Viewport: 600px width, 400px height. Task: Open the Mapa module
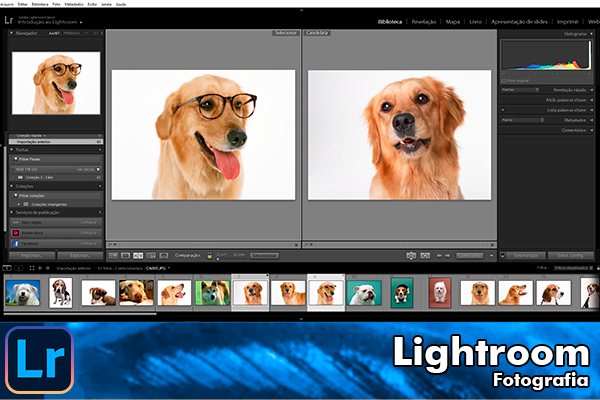click(453, 22)
